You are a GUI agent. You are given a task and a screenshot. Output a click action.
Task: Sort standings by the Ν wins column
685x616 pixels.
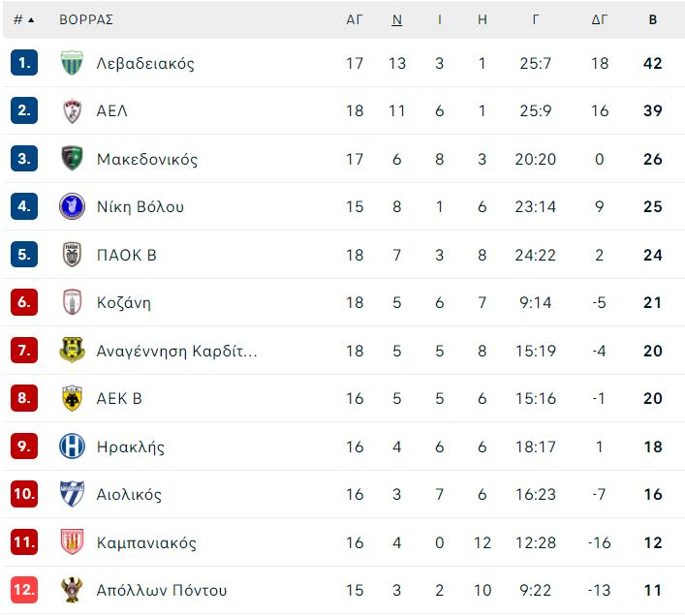(x=396, y=19)
